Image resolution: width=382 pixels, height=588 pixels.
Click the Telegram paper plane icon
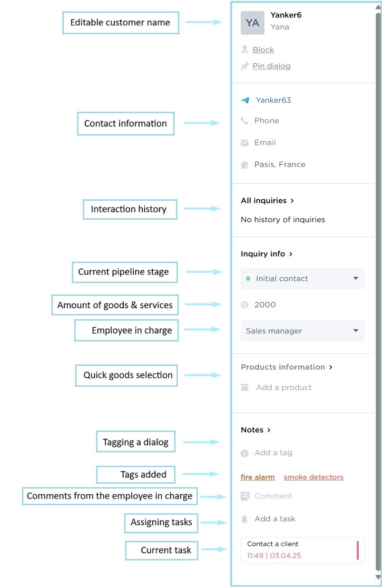tap(245, 100)
